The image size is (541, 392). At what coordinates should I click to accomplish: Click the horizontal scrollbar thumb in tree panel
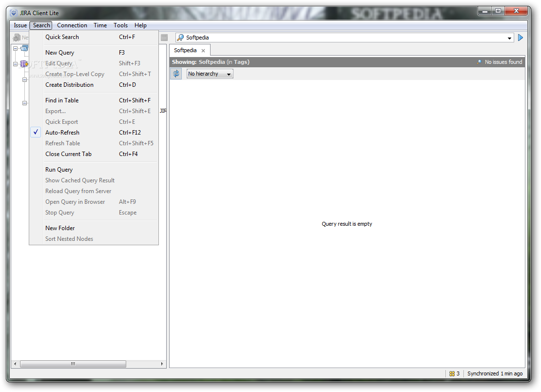[x=73, y=364]
